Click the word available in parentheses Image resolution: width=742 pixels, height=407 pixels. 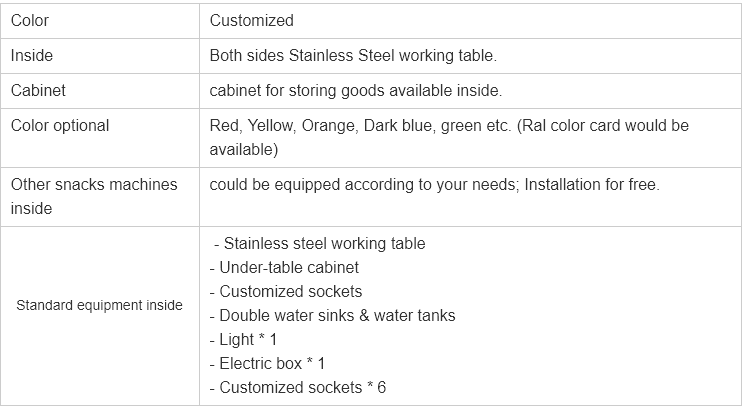[x=244, y=150]
